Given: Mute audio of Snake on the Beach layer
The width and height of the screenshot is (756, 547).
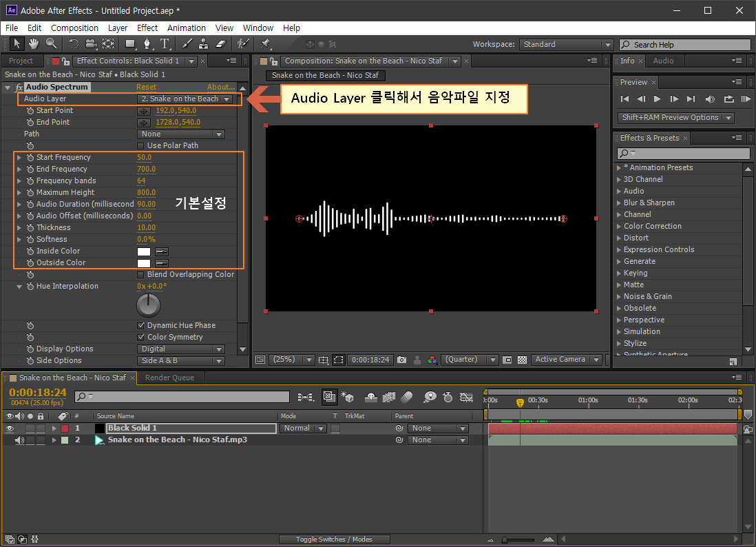Looking at the screenshot, I should pyautogui.click(x=19, y=440).
